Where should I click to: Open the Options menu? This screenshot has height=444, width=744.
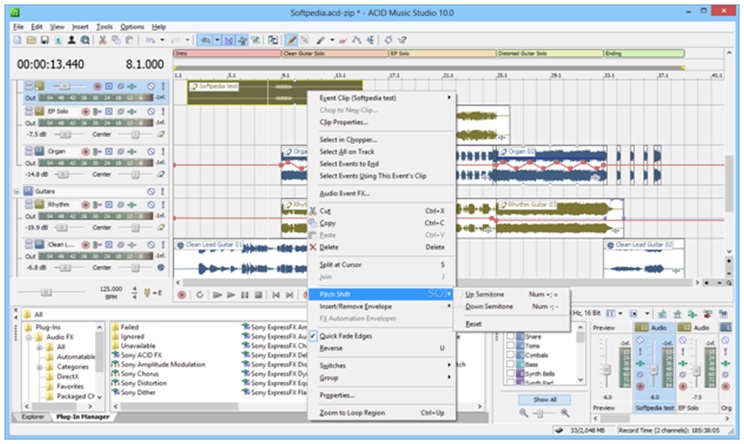(x=132, y=27)
